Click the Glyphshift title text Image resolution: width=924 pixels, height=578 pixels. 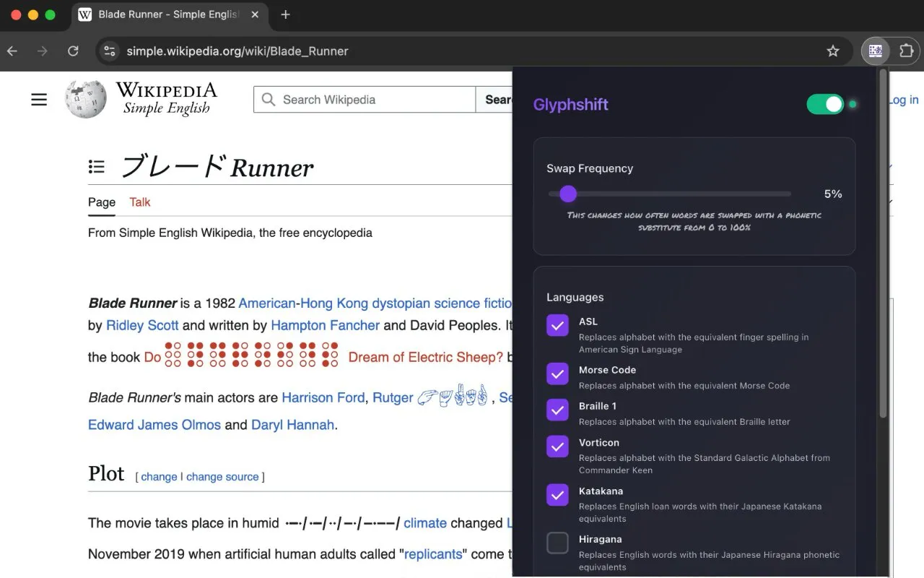click(x=570, y=105)
